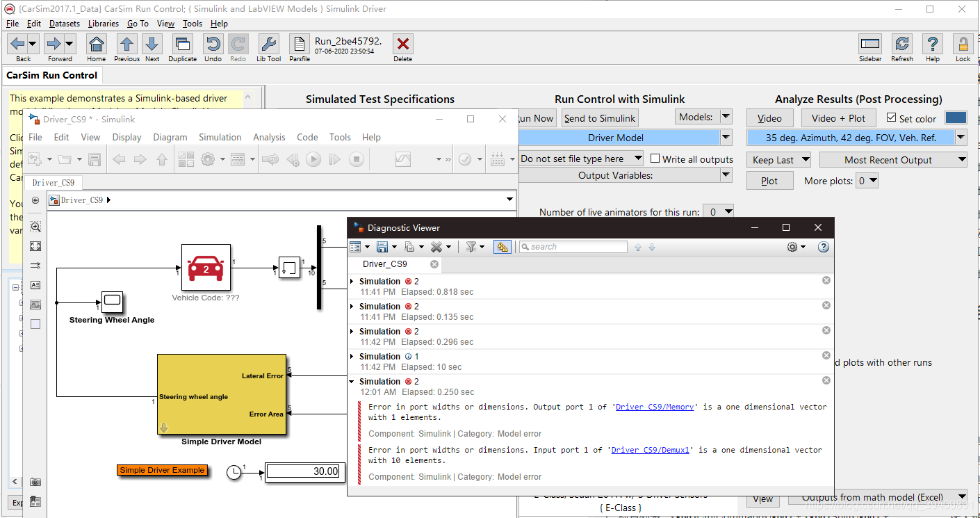This screenshot has width=980, height=518.
Task: Open the camera view 35 deg. Azimuth dropdown
Action: click(961, 138)
